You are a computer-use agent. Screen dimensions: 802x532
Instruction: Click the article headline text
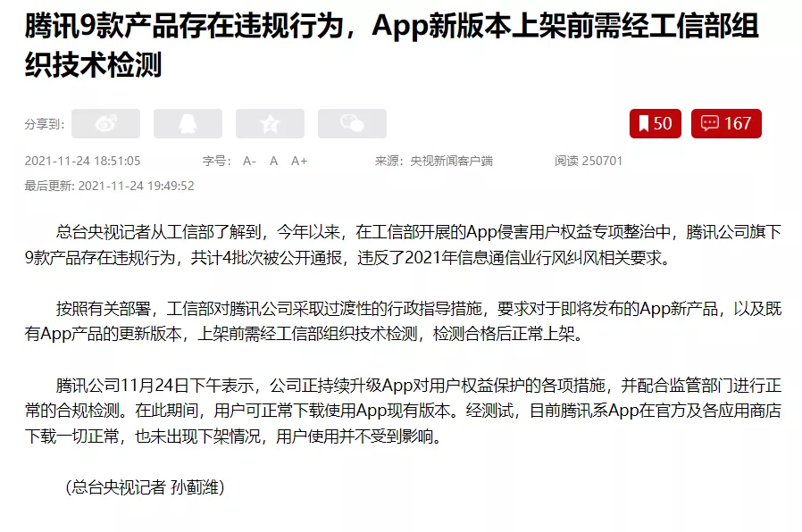click(391, 46)
